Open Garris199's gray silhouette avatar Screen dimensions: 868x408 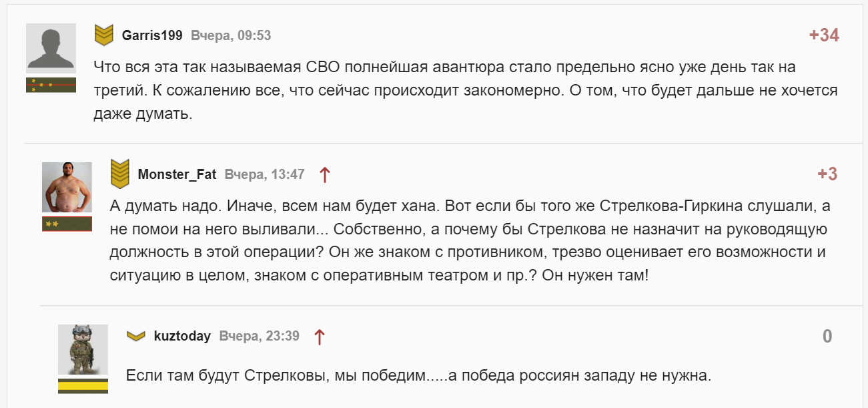(x=51, y=48)
